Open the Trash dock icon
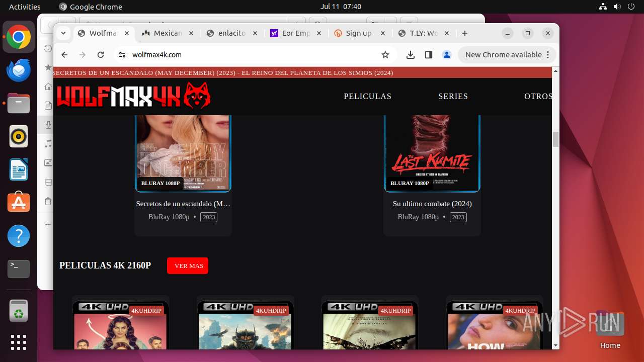Screen dimensions: 644x362 [19, 311]
